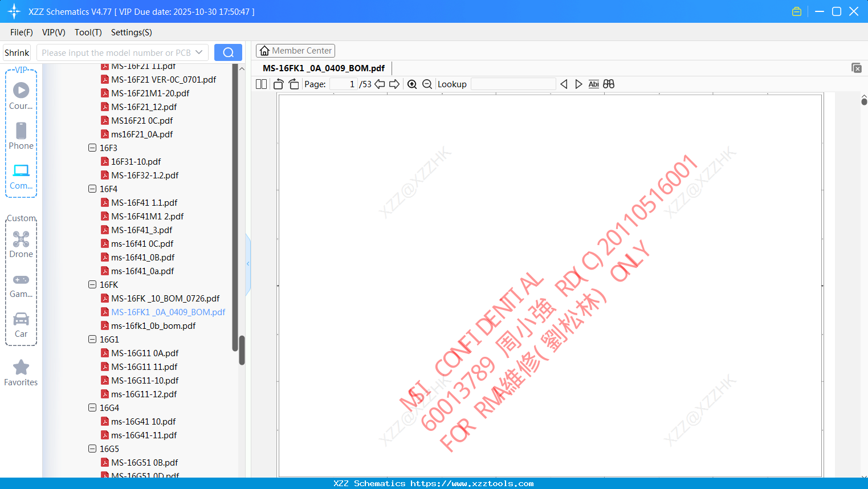The image size is (868, 489).
Task: Click the PDF viewer scrollbar handle
Action: [x=864, y=101]
